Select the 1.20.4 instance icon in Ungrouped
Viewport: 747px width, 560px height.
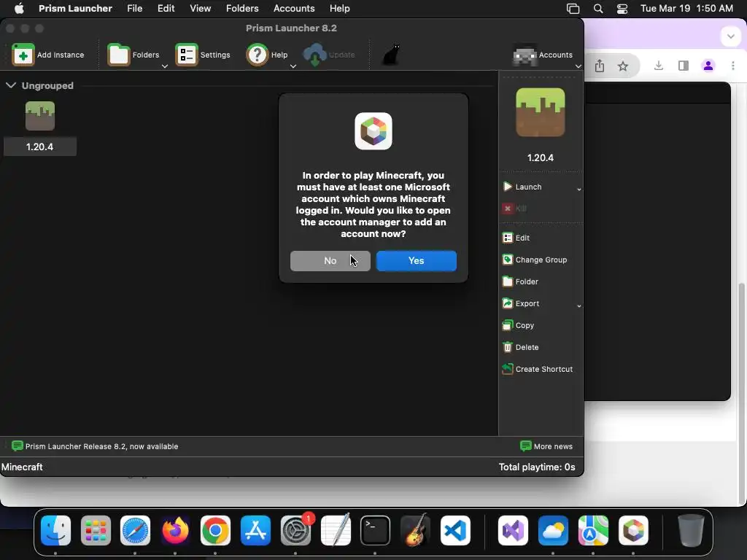tap(40, 116)
